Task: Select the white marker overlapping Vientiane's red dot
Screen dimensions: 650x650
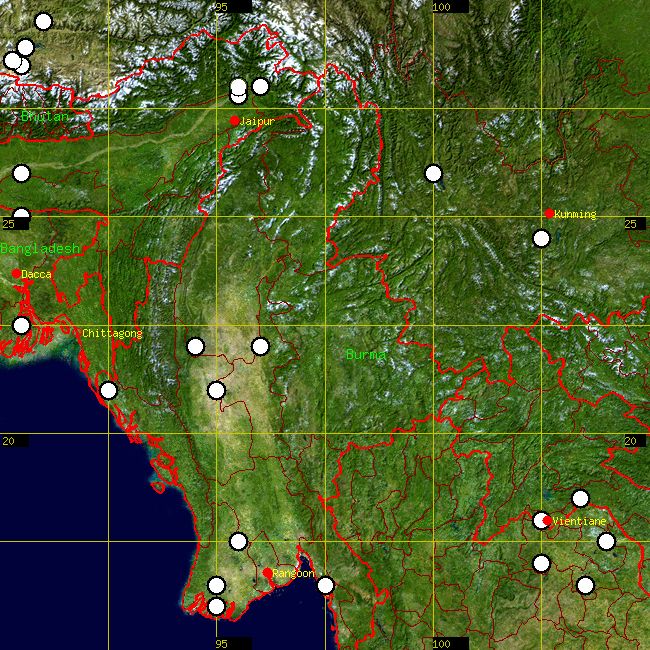Action: pos(541,520)
